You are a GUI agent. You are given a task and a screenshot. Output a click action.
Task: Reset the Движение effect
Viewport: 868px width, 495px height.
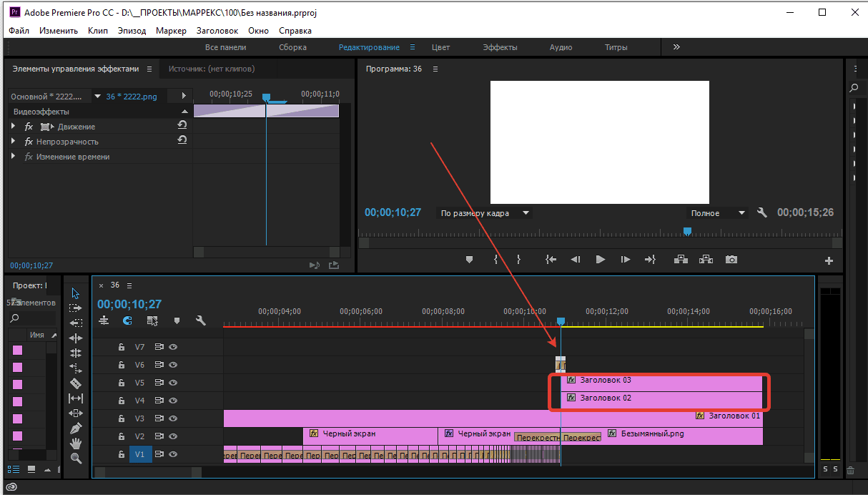click(x=182, y=125)
